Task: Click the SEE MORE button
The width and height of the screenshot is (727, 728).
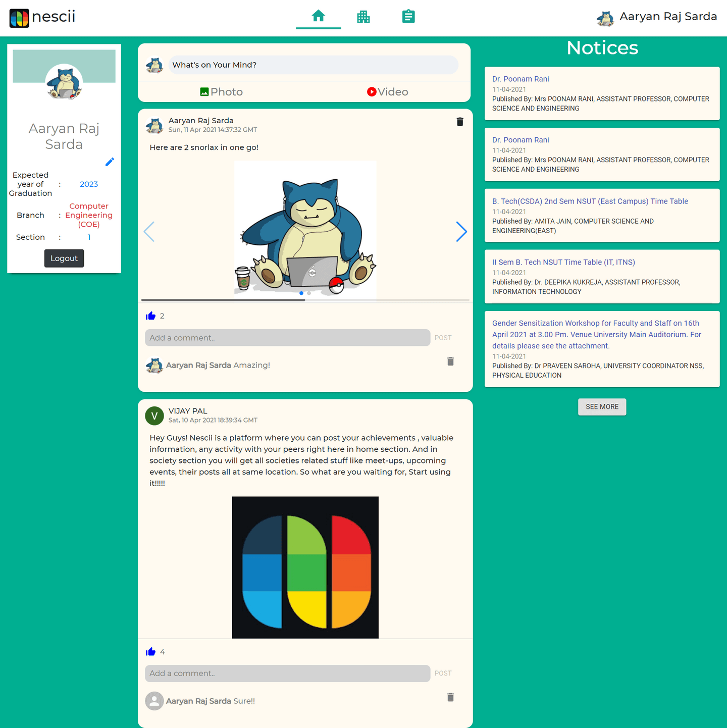Action: (x=602, y=407)
